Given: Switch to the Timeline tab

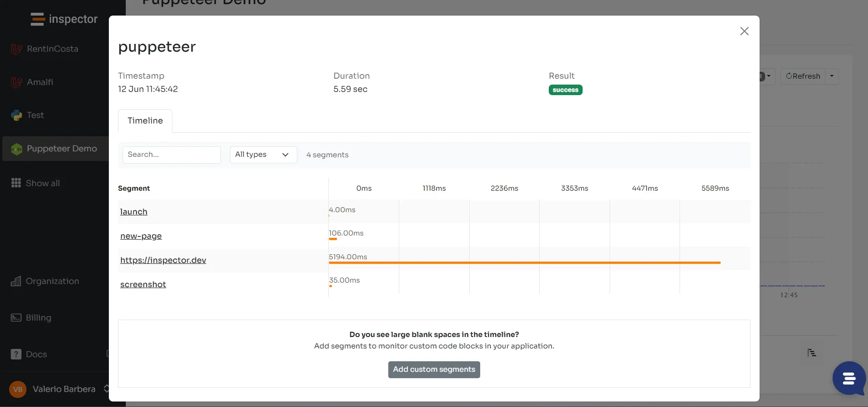Looking at the screenshot, I should pyautogui.click(x=145, y=121).
